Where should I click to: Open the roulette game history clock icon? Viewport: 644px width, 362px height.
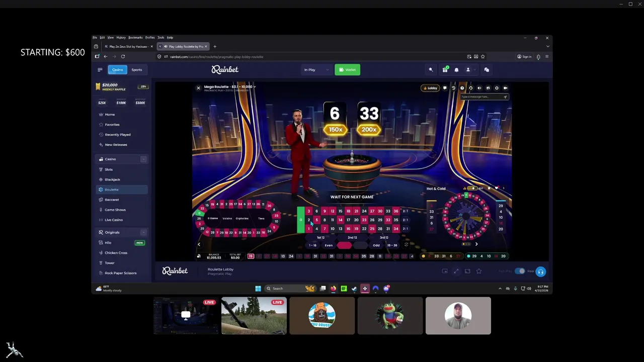click(453, 88)
